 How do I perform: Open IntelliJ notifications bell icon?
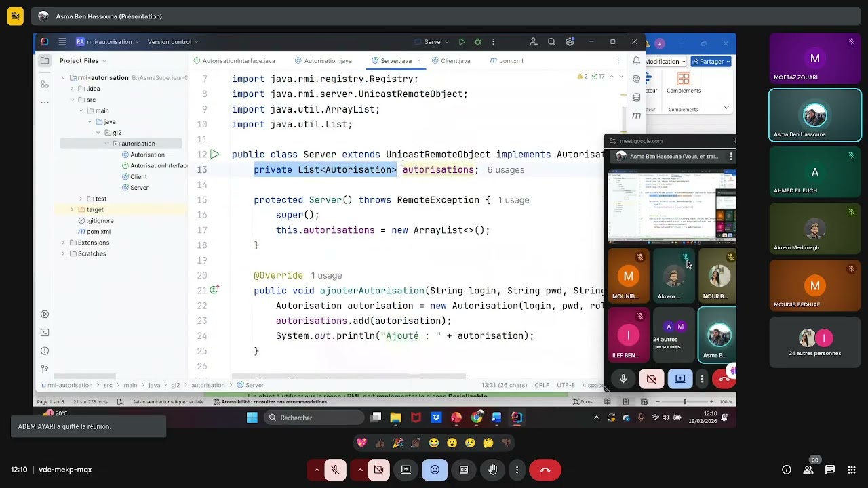pos(636,60)
